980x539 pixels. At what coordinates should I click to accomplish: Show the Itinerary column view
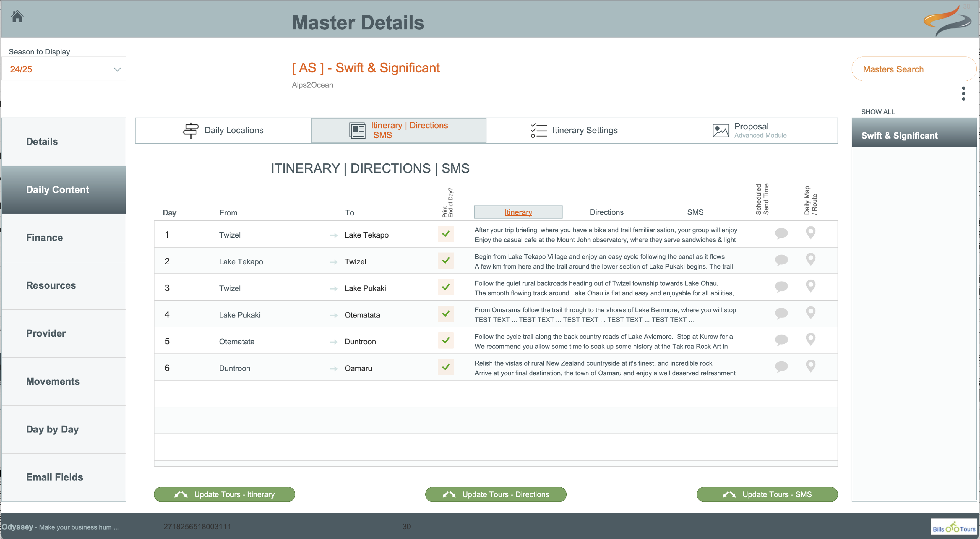518,212
